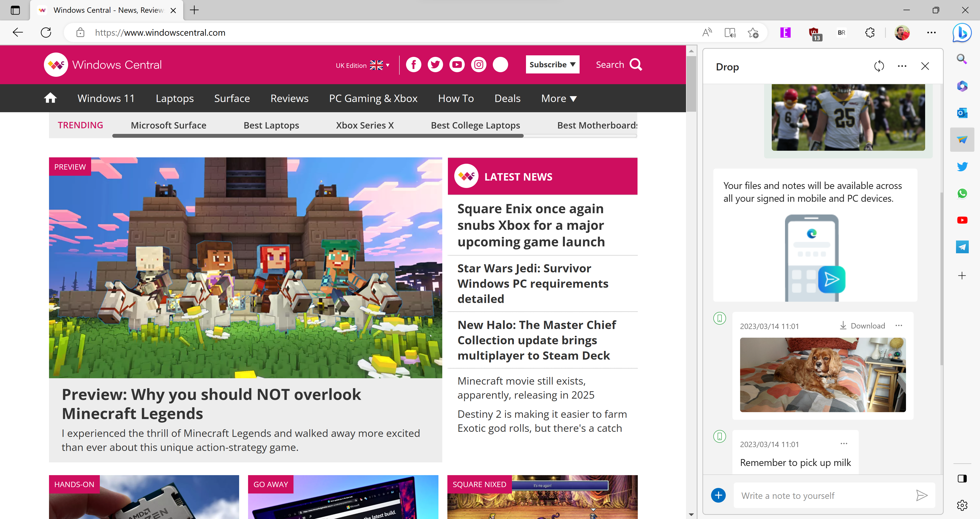Screen dimensions: 980x519
Task: Click the Add button in Drop panel
Action: tap(719, 496)
